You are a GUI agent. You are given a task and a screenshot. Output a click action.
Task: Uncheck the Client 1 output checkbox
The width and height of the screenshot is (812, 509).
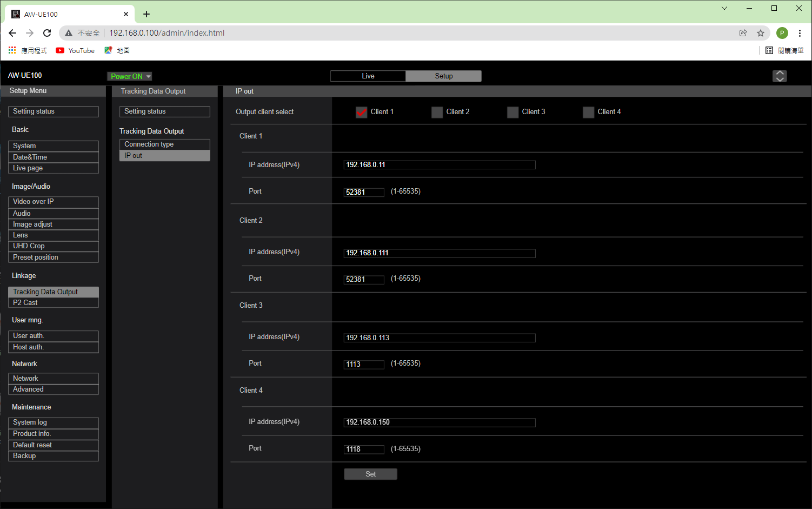click(362, 112)
